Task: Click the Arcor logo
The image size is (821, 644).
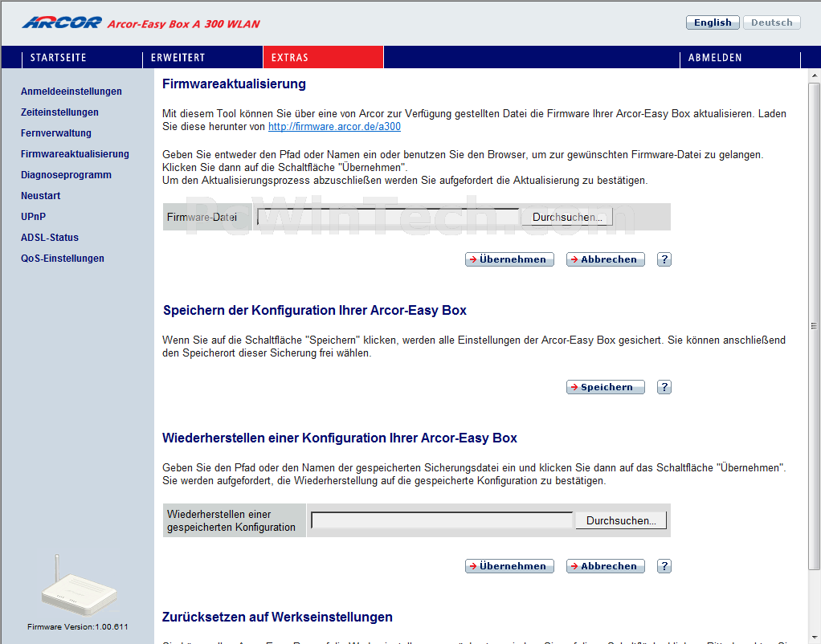Action: click(x=62, y=22)
